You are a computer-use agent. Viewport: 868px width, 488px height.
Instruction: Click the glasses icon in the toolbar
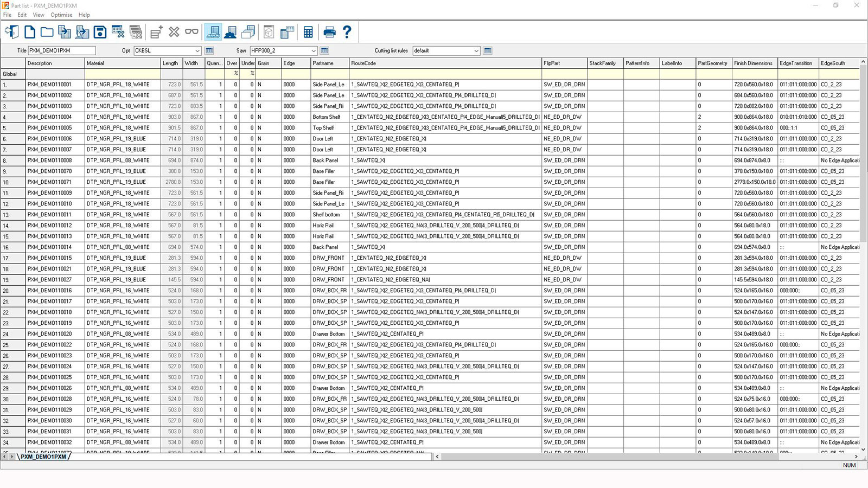[192, 32]
